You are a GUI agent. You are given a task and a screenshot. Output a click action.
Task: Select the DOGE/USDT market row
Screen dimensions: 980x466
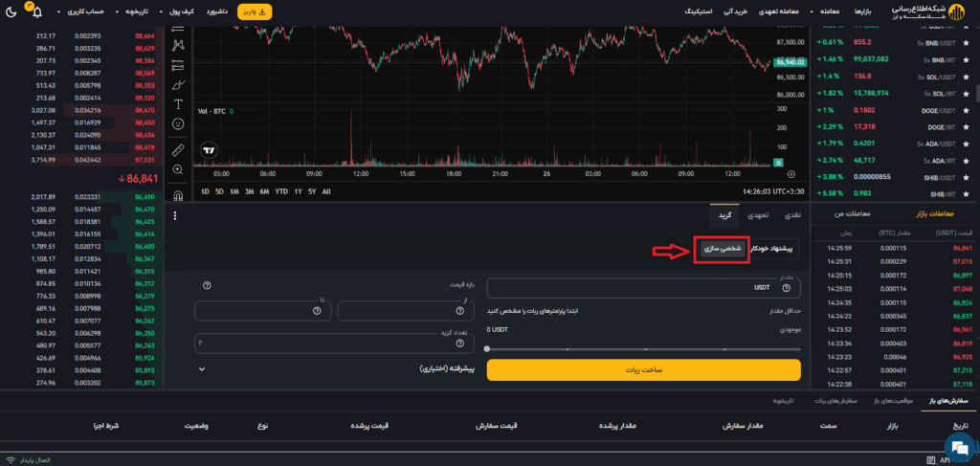click(893, 111)
